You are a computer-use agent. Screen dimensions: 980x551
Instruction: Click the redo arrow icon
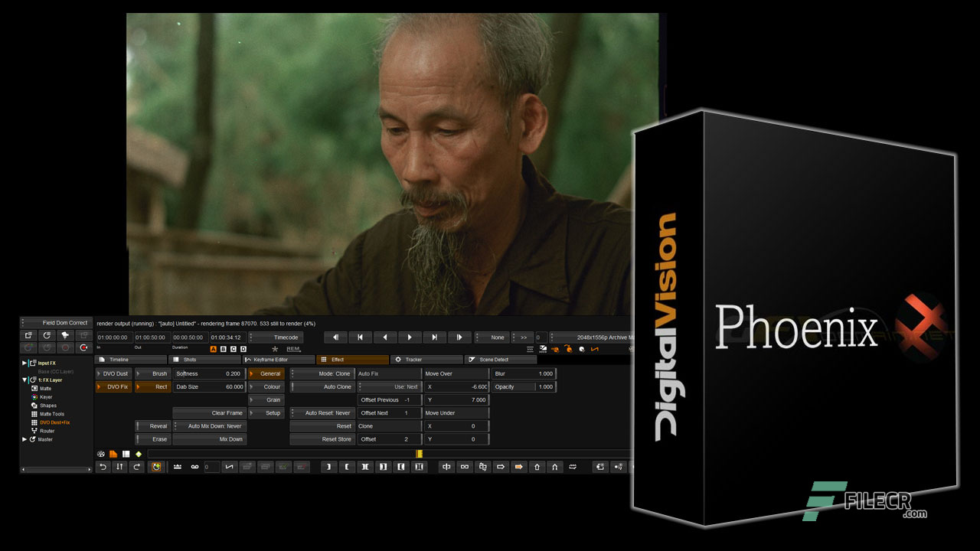[137, 467]
